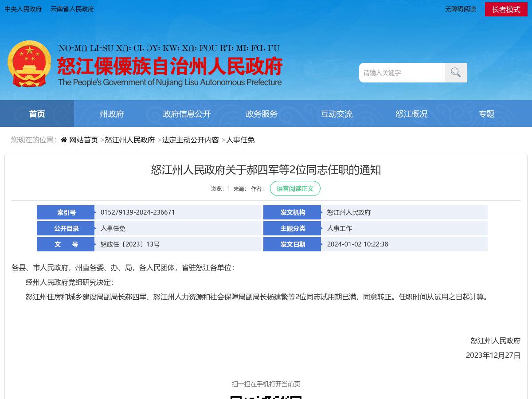Open the 互动交流 menu
Screen dimensions: 532x399
coord(336,113)
